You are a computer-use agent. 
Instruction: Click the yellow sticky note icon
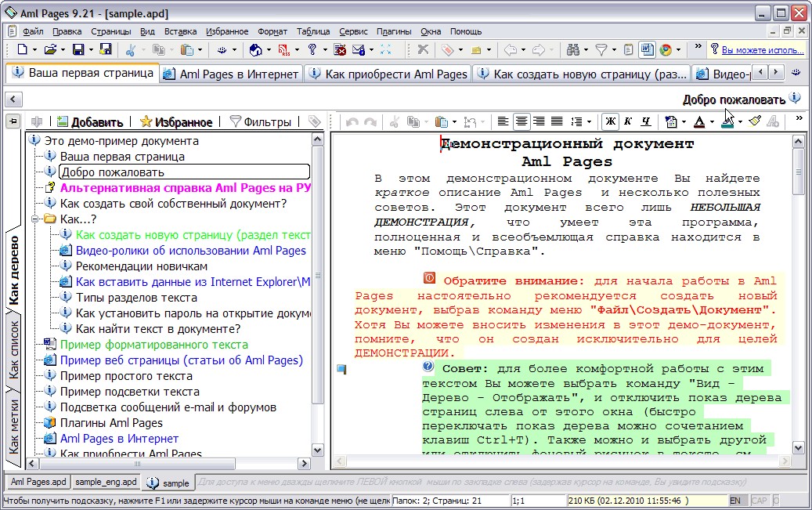476,50
